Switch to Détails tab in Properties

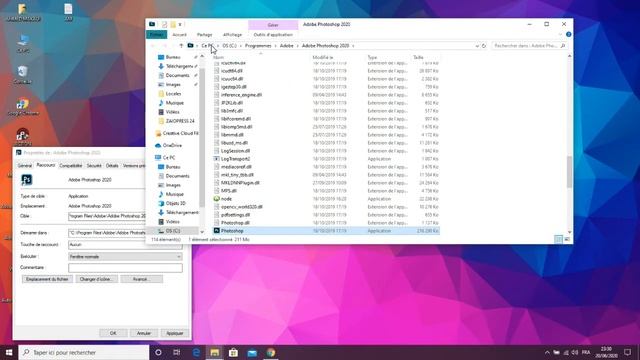coord(112,166)
